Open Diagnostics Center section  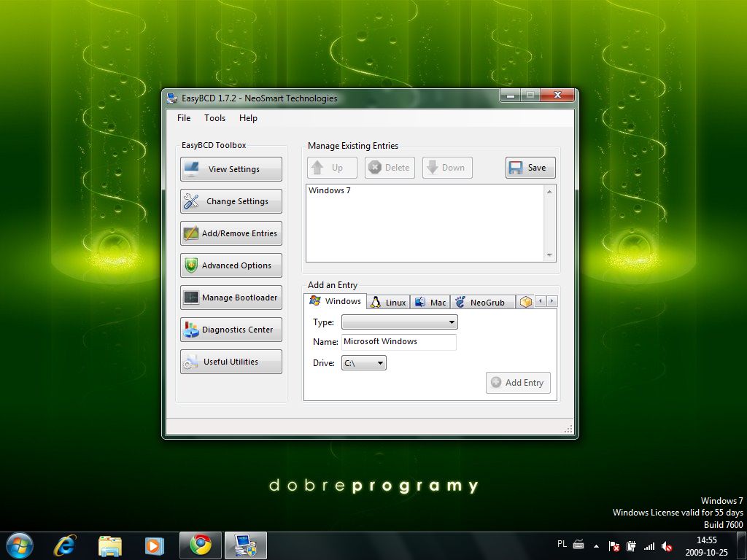pos(231,330)
